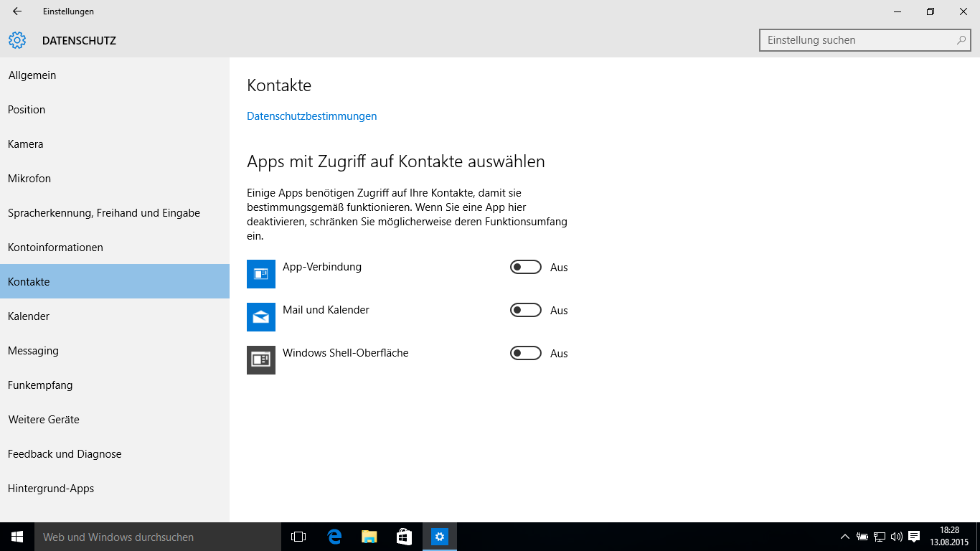Select the Kamera privacy category

(26, 144)
